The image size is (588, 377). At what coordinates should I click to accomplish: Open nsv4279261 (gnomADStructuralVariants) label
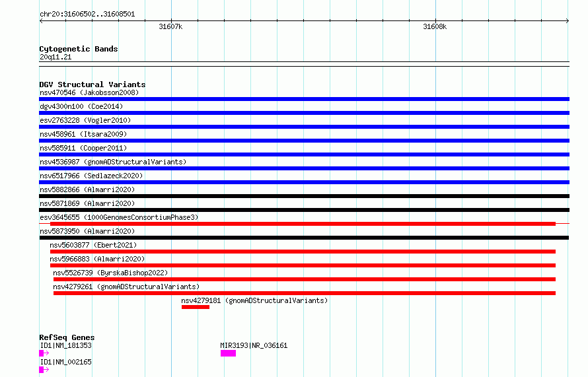click(126, 287)
